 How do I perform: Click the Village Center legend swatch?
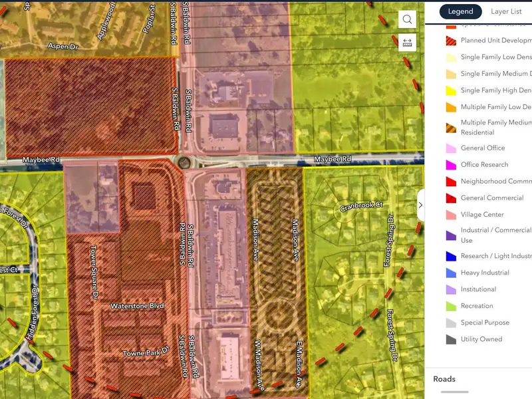[x=450, y=215]
